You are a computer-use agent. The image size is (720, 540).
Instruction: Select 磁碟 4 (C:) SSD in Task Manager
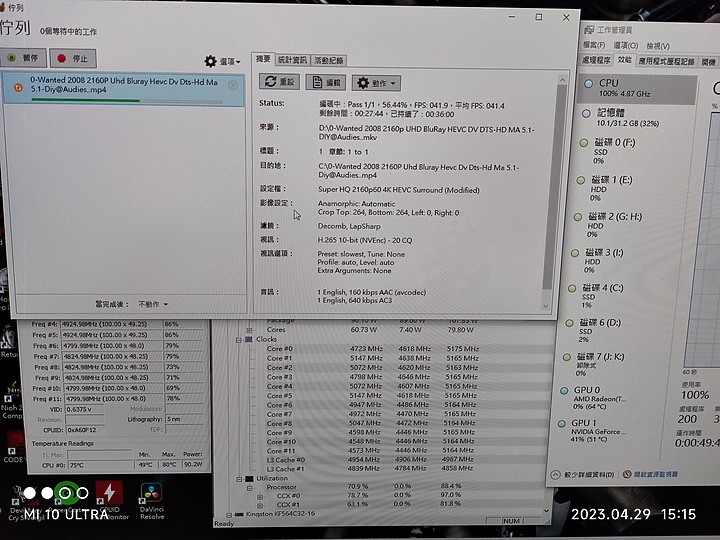tap(621, 296)
